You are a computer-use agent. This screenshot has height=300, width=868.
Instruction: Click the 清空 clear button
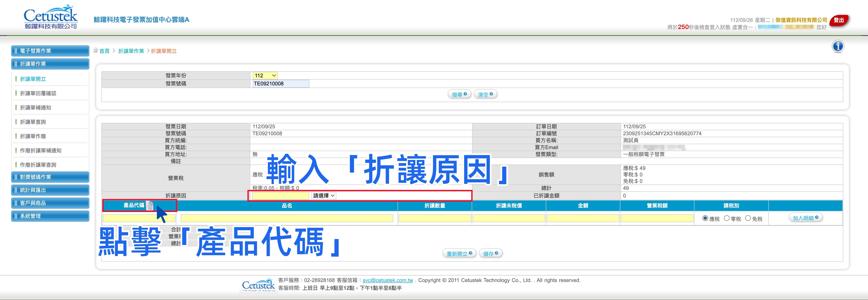coord(485,94)
